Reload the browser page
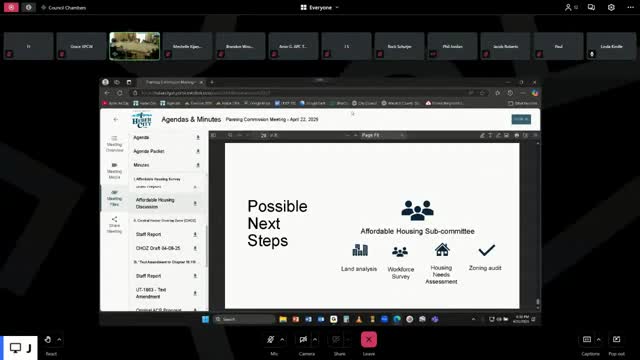The width and height of the screenshot is (640, 360). tap(120, 93)
